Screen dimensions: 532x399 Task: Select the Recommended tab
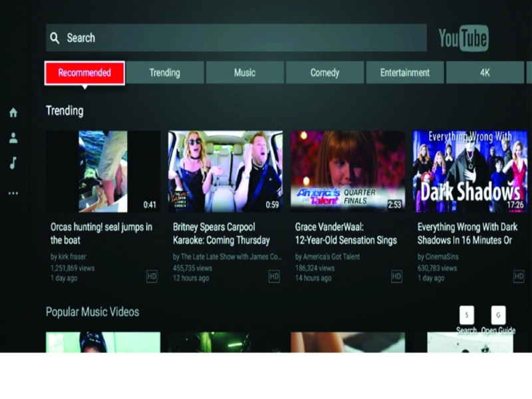(x=84, y=72)
